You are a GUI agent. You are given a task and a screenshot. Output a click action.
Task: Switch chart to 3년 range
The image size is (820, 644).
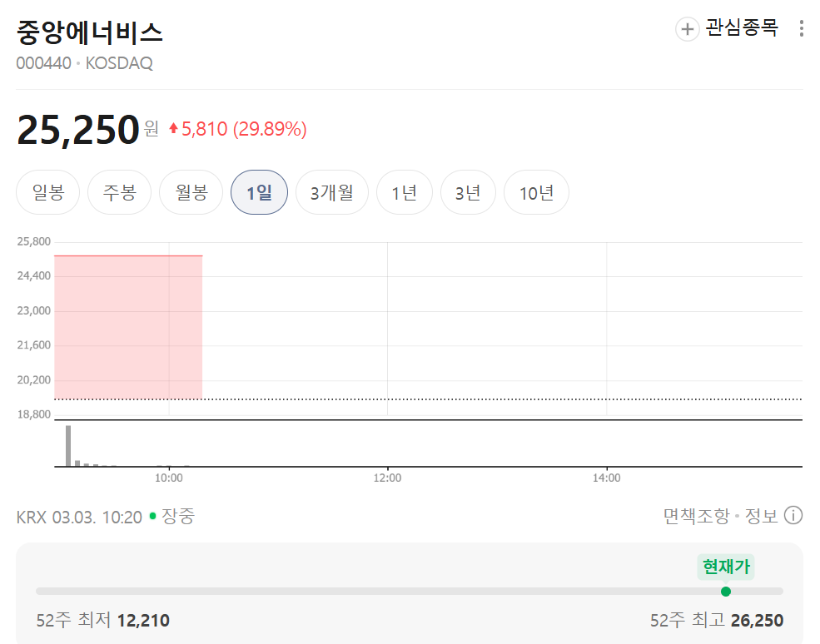[468, 192]
